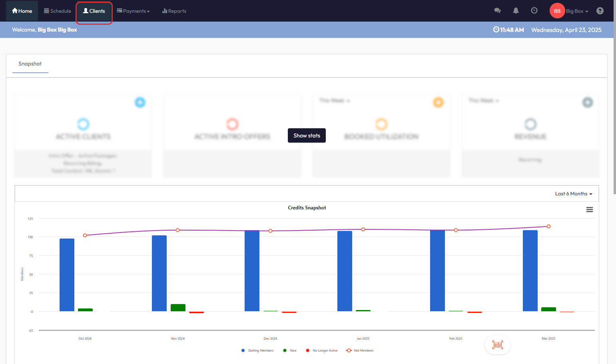Click the blue plus on Active Clients card
Screen dimensions: 616x364
click(140, 102)
